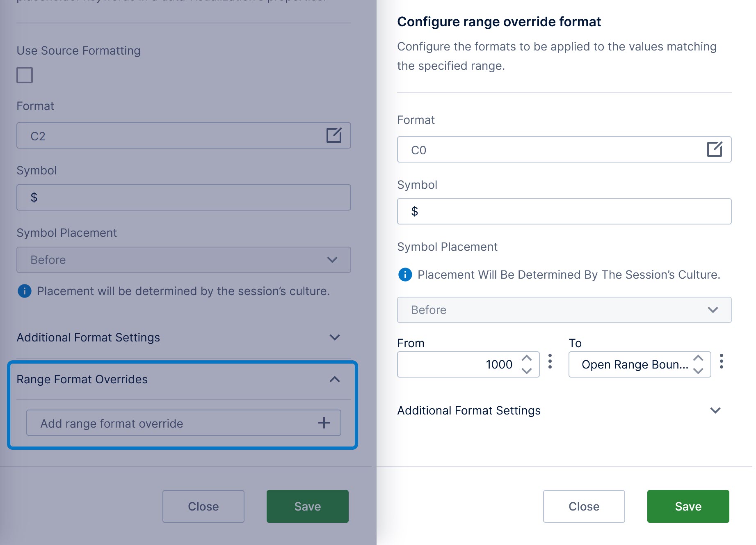This screenshot has height=545, width=756.
Task: Click the info icon about session's culture placement
Action: (x=24, y=291)
